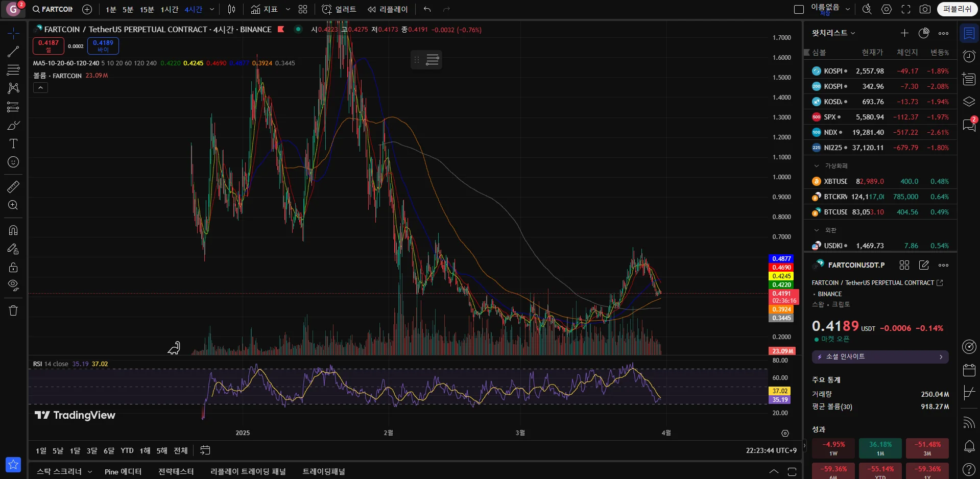Open the 스탁 스크리너 dropdown
This screenshot has height=479, width=980.
[x=64, y=472]
